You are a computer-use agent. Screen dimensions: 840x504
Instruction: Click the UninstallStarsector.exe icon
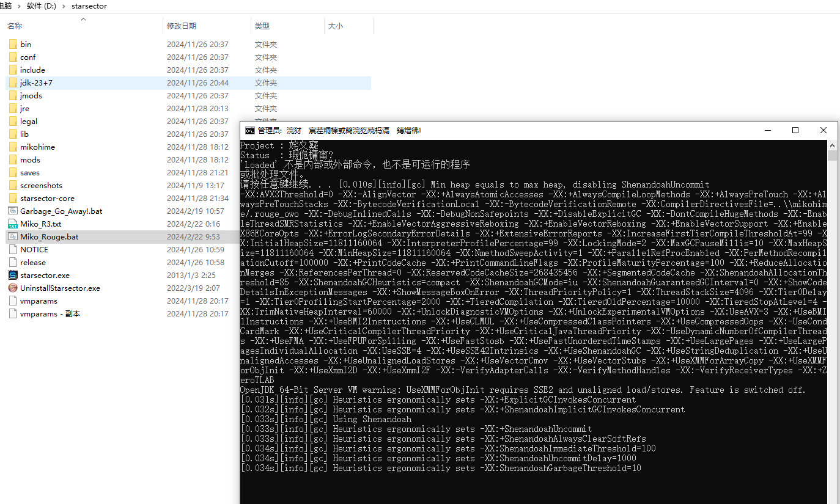tap(13, 288)
